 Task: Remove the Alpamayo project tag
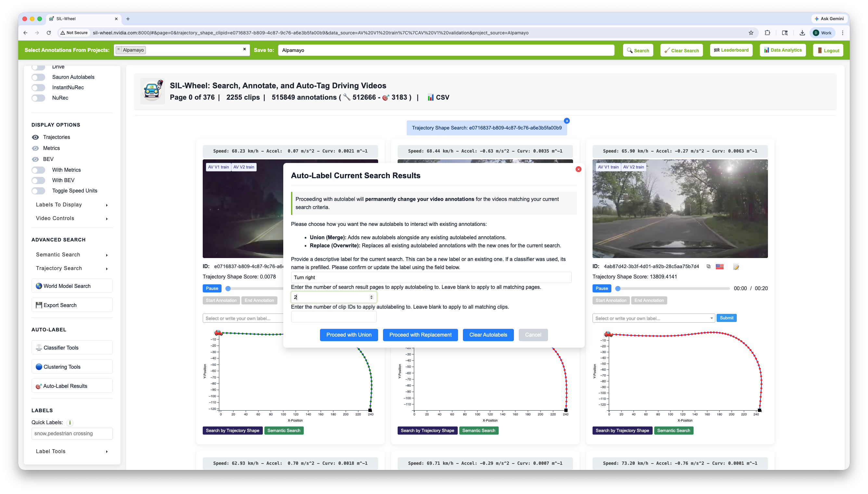119,50
